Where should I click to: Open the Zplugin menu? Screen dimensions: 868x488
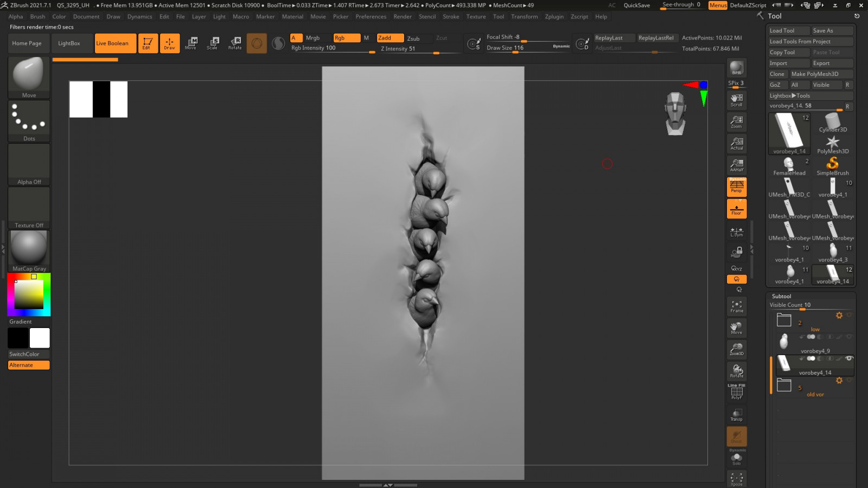[554, 17]
